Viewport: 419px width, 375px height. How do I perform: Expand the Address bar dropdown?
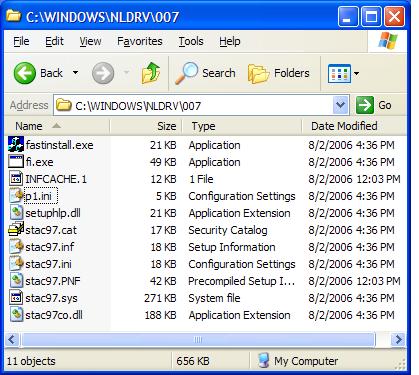[340, 105]
